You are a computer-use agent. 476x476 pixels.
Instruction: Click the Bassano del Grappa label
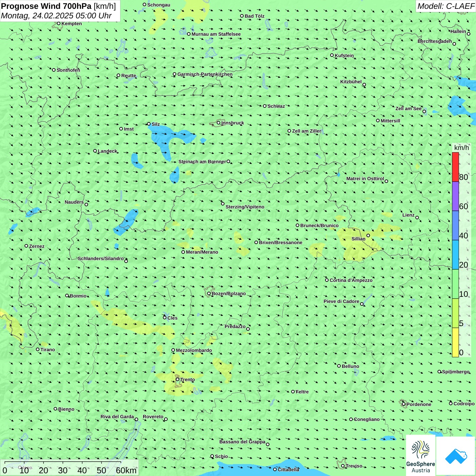[242, 442]
